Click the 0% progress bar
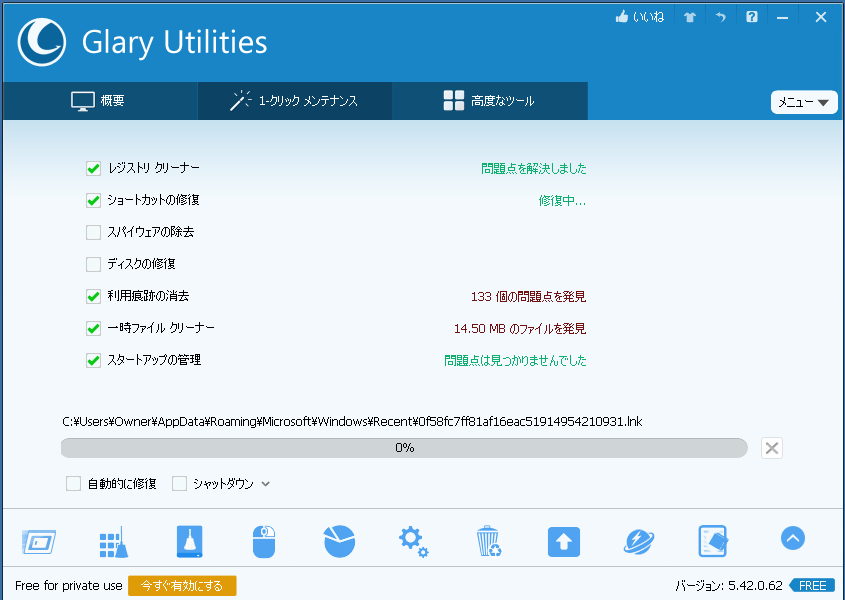Screen dimensions: 845x600 [404, 448]
